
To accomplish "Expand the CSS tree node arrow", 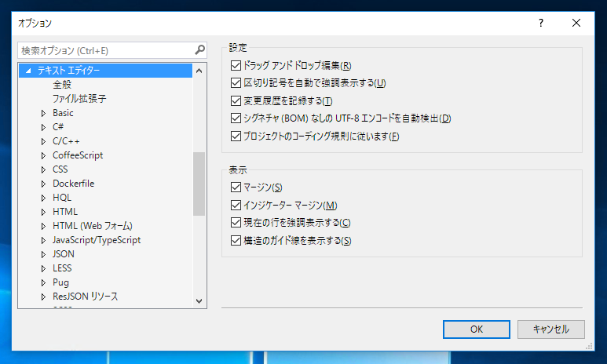I will [43, 169].
